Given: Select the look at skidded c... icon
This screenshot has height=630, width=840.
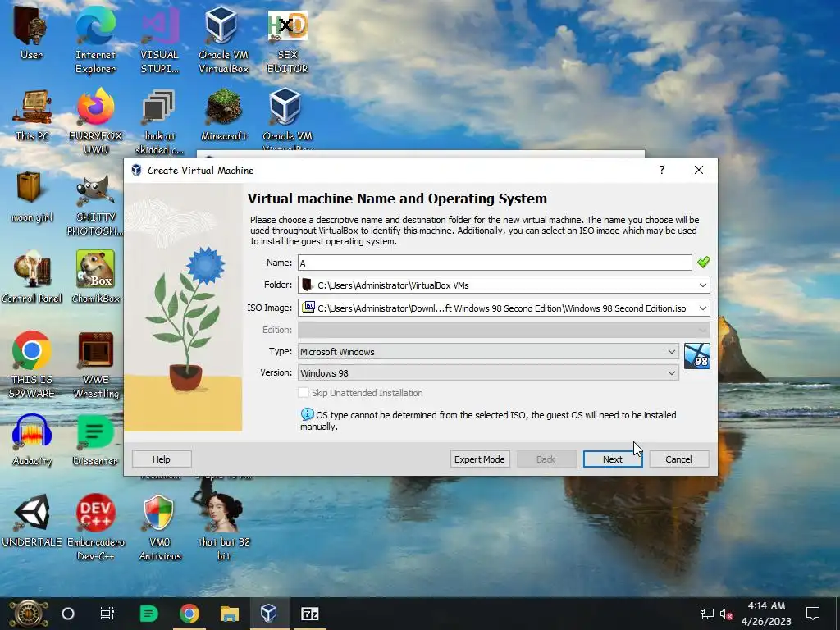Looking at the screenshot, I should click(159, 121).
